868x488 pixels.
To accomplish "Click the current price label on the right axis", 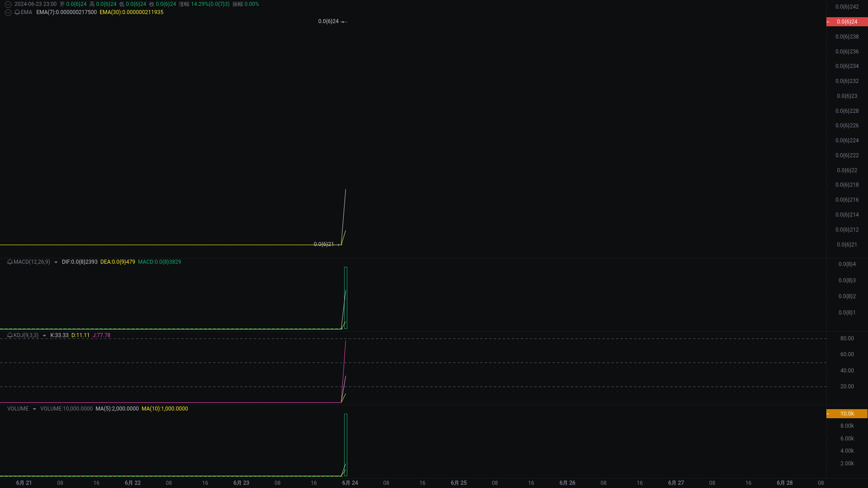I will pos(847,21).
